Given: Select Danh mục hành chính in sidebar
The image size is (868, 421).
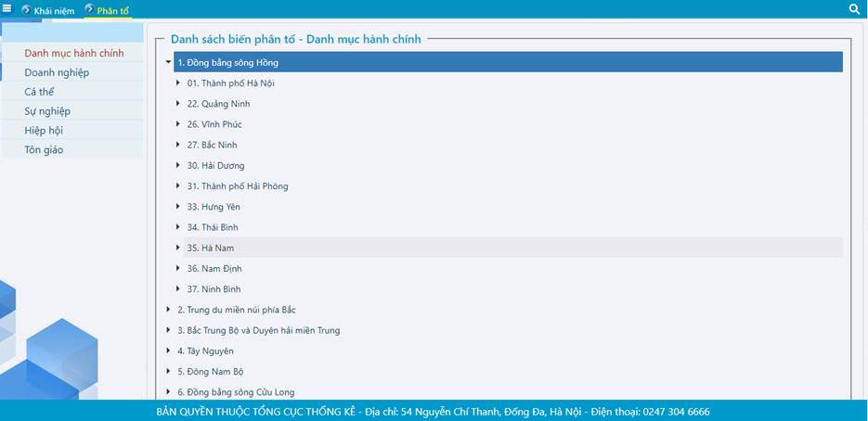Looking at the screenshot, I should (x=73, y=53).
